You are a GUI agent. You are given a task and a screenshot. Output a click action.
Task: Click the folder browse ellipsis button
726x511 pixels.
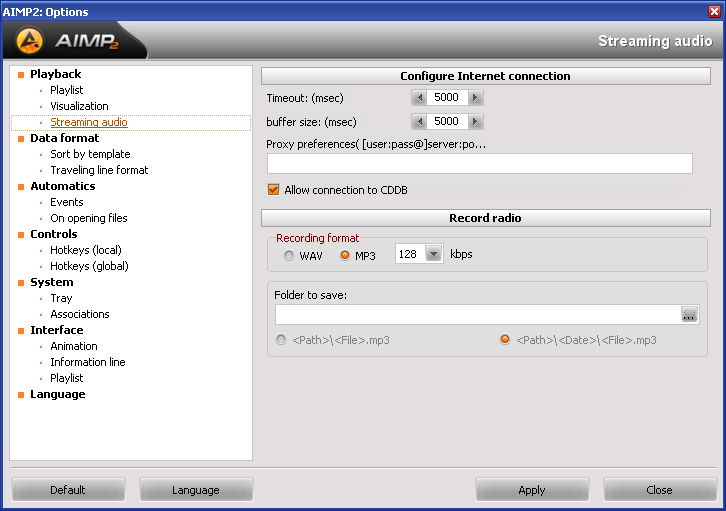(689, 315)
